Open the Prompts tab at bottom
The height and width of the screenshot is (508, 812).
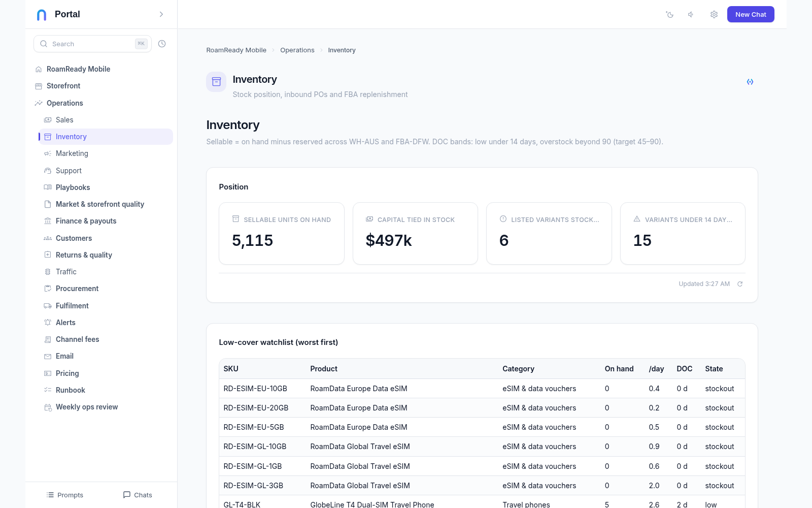click(64, 495)
